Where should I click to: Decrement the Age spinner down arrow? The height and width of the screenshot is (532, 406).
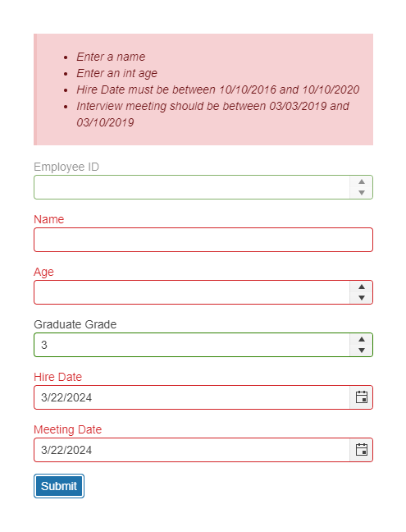(x=361, y=298)
